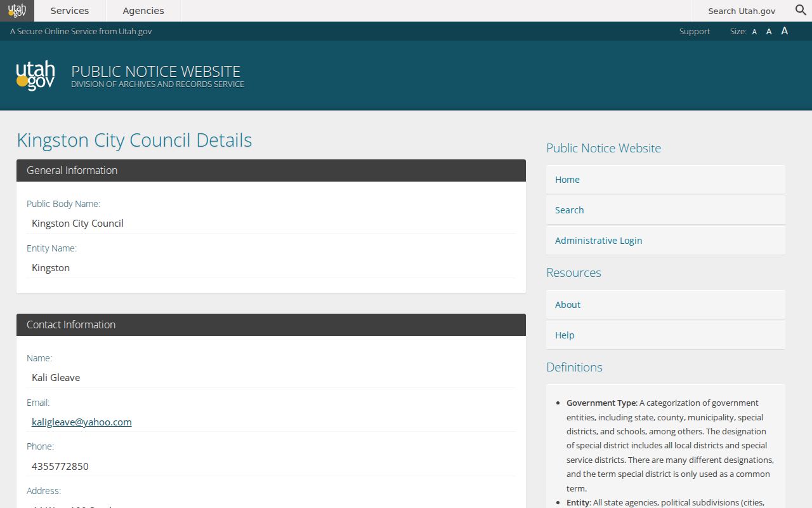Screen dimensions: 812x508
Task: Click the Public Notice Website title
Action: (x=156, y=71)
